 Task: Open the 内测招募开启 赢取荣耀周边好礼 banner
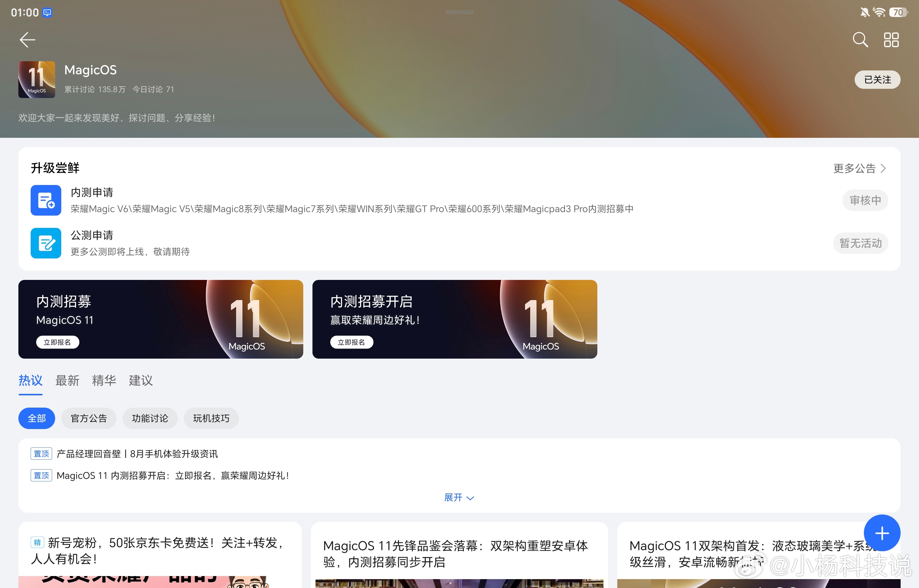(x=455, y=319)
